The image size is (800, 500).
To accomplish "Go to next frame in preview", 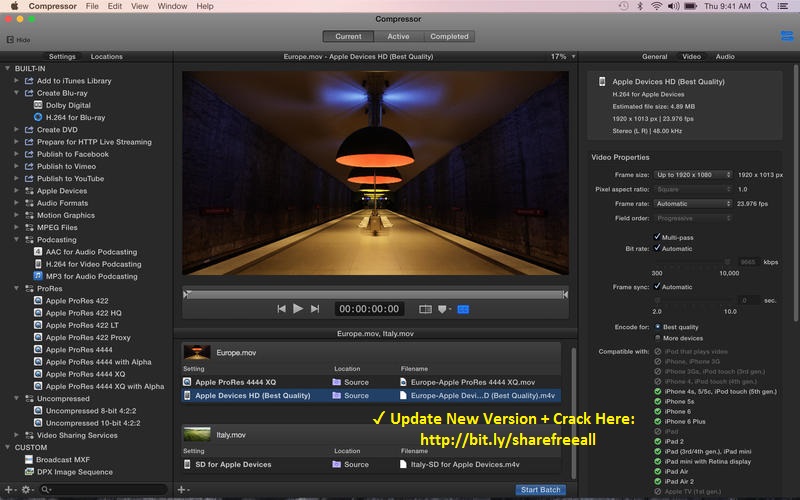I will point(315,309).
